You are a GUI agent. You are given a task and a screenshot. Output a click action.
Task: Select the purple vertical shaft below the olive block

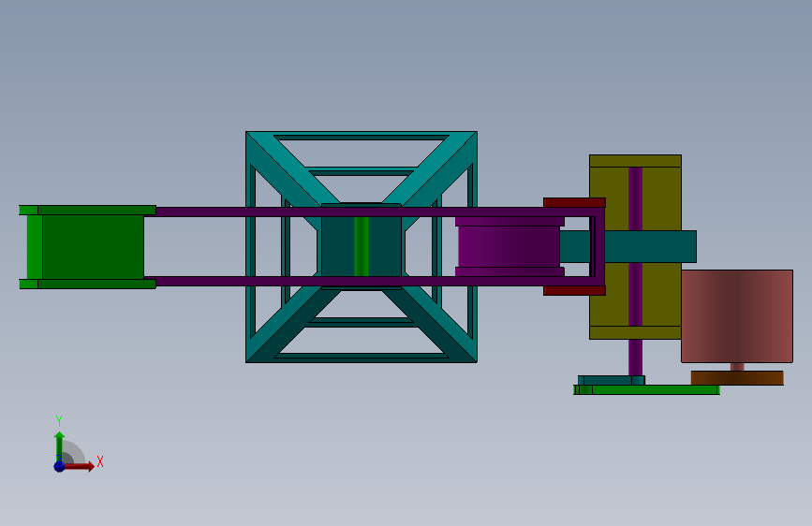pyautogui.click(x=635, y=358)
